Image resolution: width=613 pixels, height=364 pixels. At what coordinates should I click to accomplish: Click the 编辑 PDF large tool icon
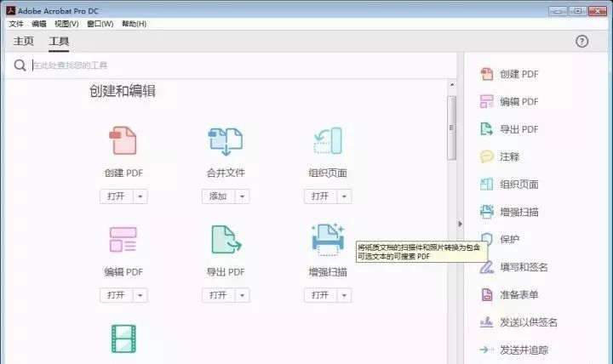123,240
